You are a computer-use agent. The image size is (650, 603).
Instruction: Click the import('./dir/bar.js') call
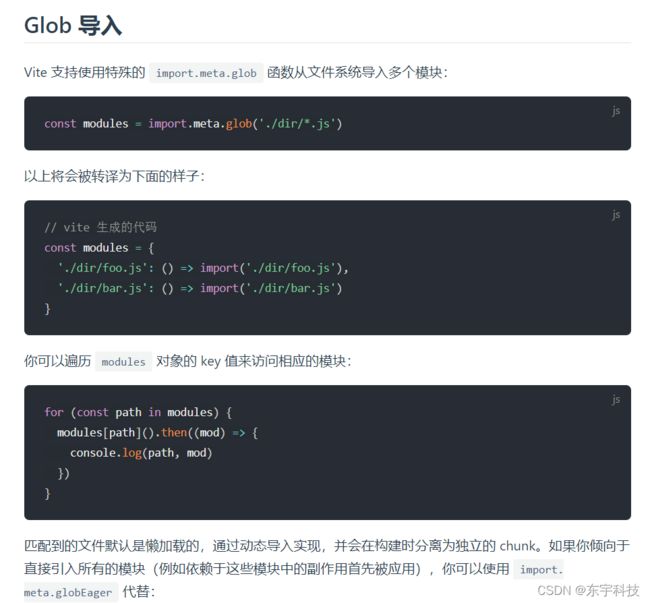pos(271,288)
